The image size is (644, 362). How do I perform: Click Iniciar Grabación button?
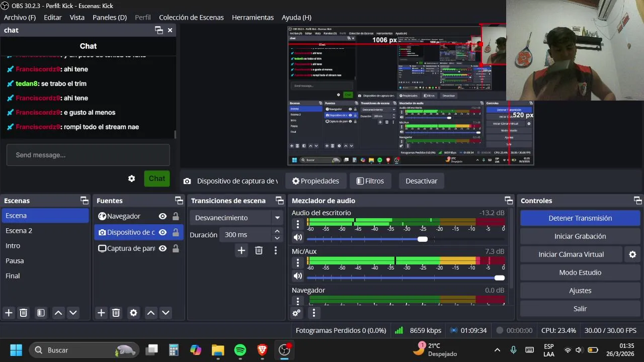click(x=580, y=236)
